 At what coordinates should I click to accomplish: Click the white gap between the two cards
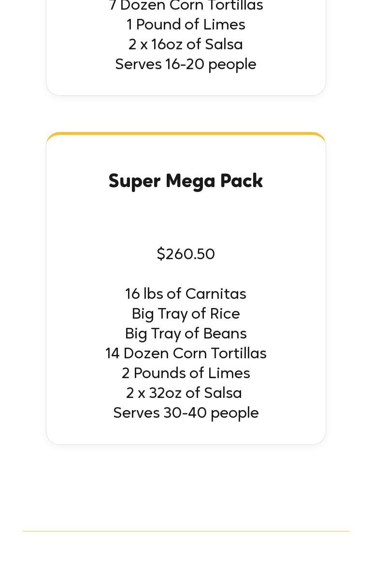[186, 114]
